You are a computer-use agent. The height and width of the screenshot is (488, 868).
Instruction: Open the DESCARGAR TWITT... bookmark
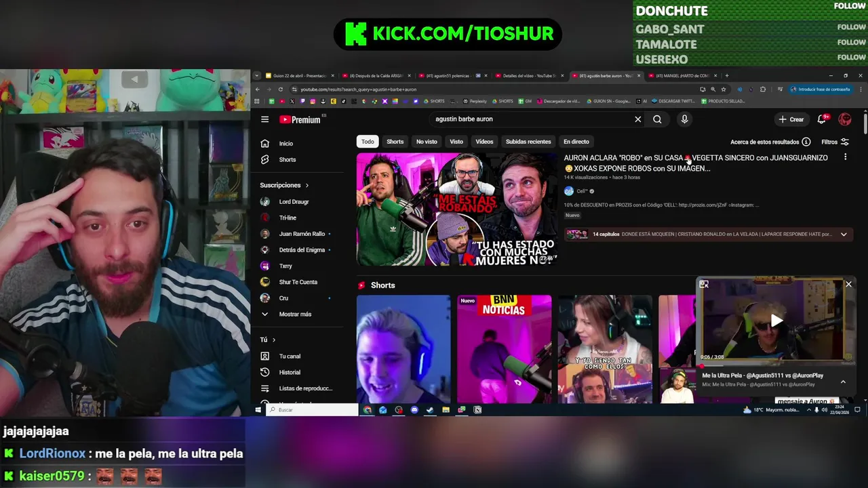click(x=673, y=102)
